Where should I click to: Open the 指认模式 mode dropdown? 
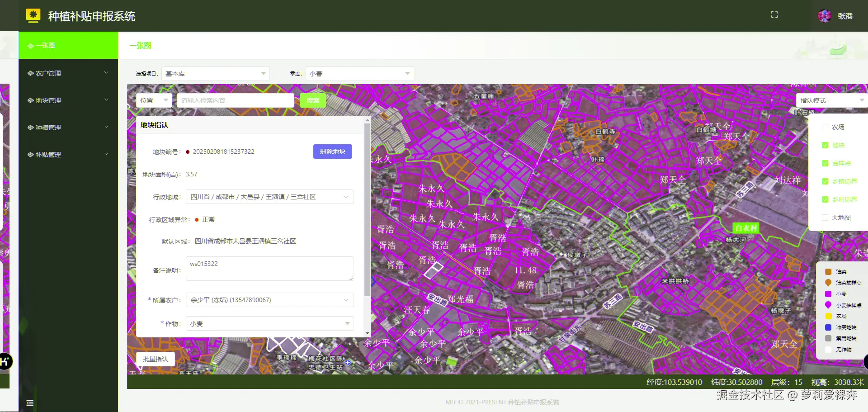pos(832,100)
